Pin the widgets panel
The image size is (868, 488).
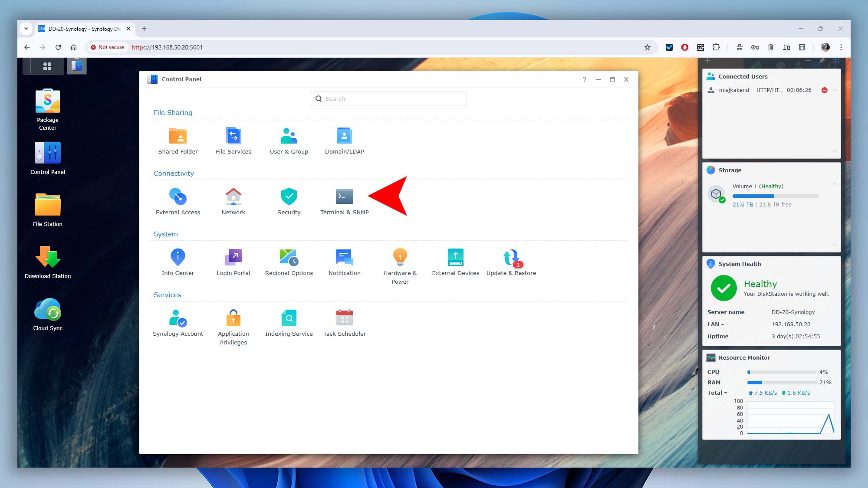[822, 61]
